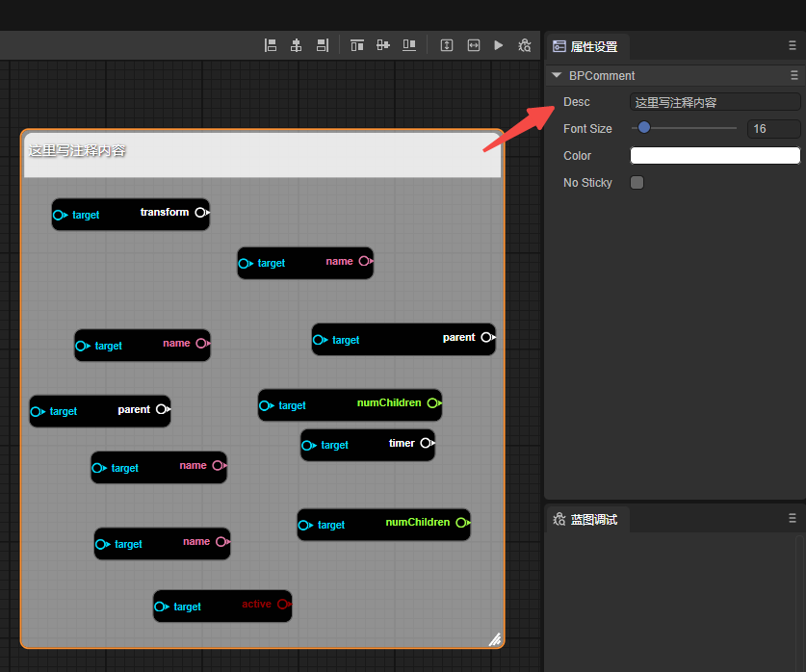Open the 属性设置 panel options menu

(793, 46)
